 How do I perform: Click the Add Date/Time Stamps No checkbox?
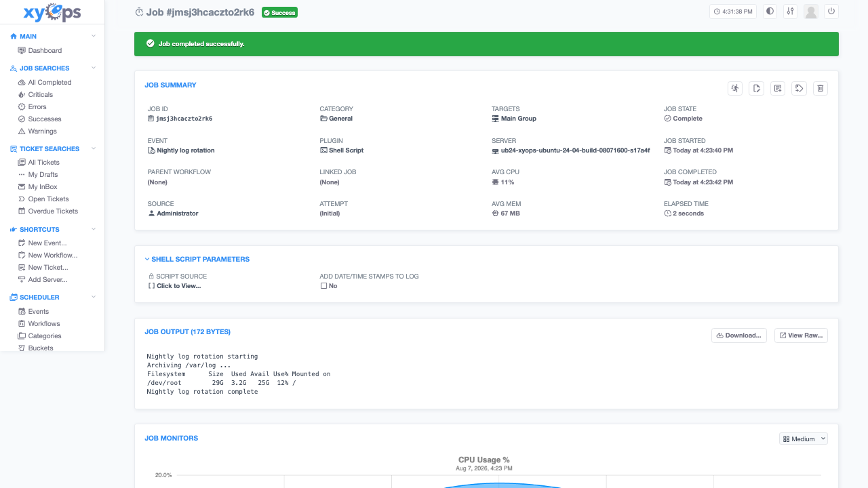click(329, 286)
